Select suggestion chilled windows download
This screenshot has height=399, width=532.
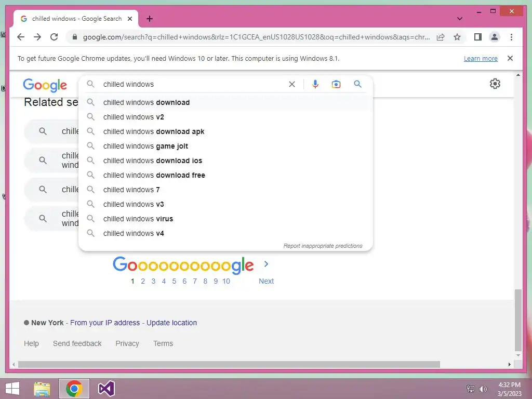(x=225, y=102)
